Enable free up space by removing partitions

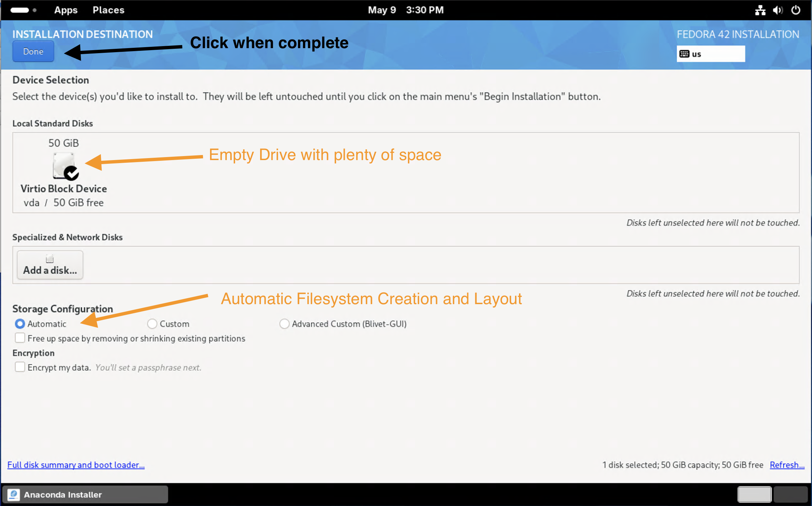click(20, 338)
